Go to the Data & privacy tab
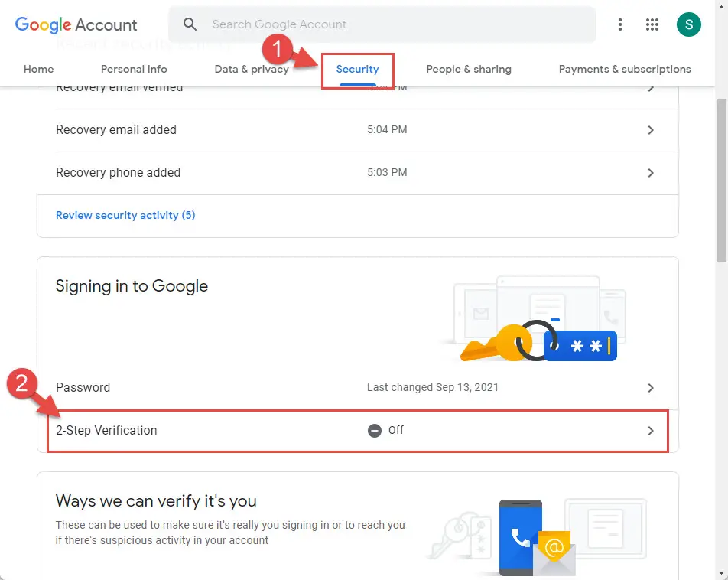The image size is (728, 580). tap(252, 69)
